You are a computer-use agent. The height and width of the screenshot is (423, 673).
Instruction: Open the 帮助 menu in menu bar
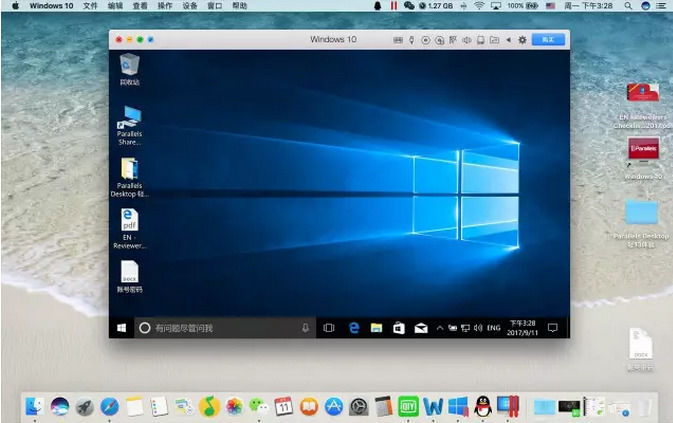(x=239, y=6)
